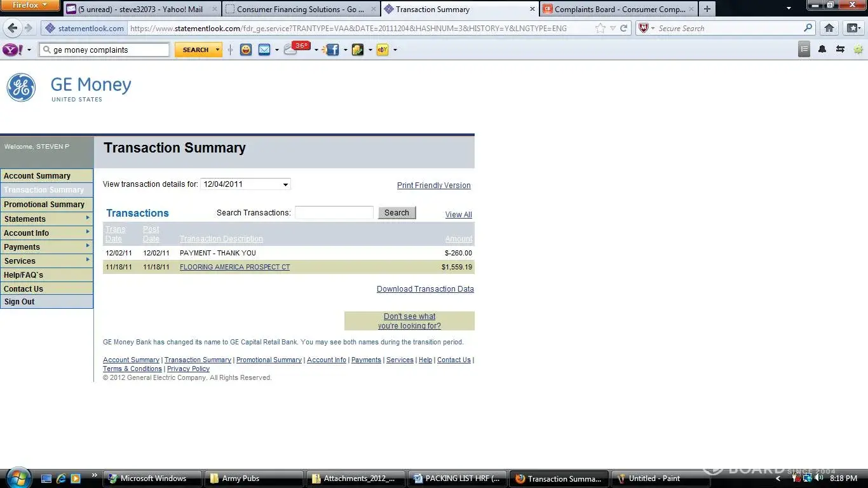
Task: Click Show Desktop in quick launch
Action: coord(46,478)
